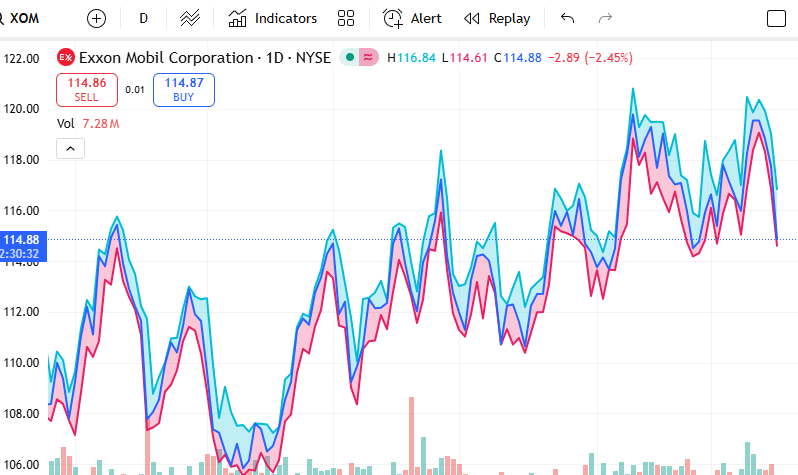
Task: Open the XOM symbol search
Action: click(19, 18)
